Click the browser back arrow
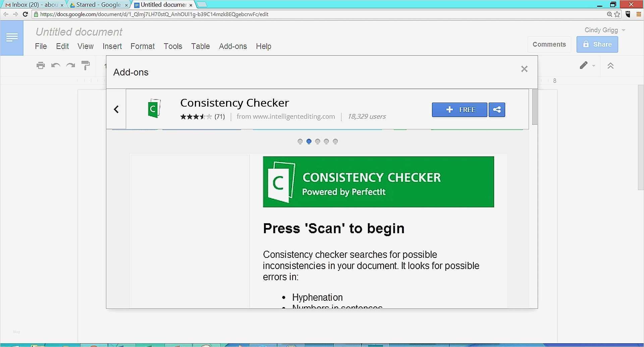Image resolution: width=644 pixels, height=347 pixels. tap(6, 14)
